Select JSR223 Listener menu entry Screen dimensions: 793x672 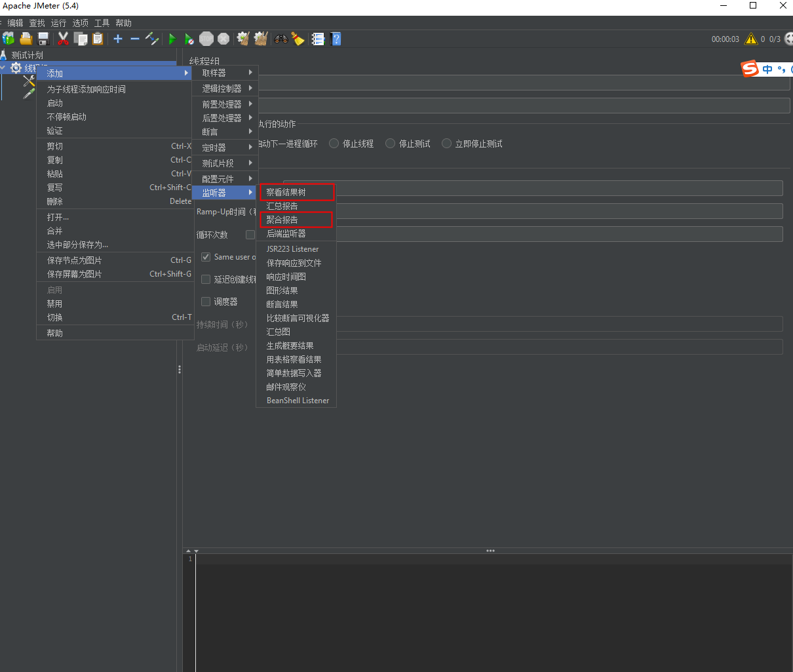[296, 249]
